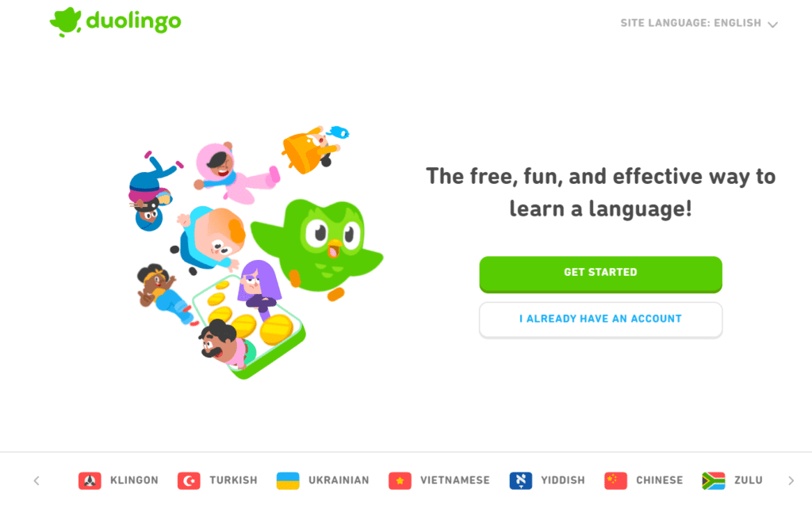
Task: Click the duolingo wordmark text
Action: [133, 21]
